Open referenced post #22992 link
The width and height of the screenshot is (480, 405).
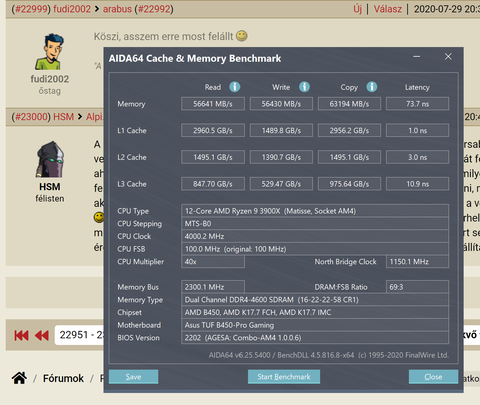(154, 9)
